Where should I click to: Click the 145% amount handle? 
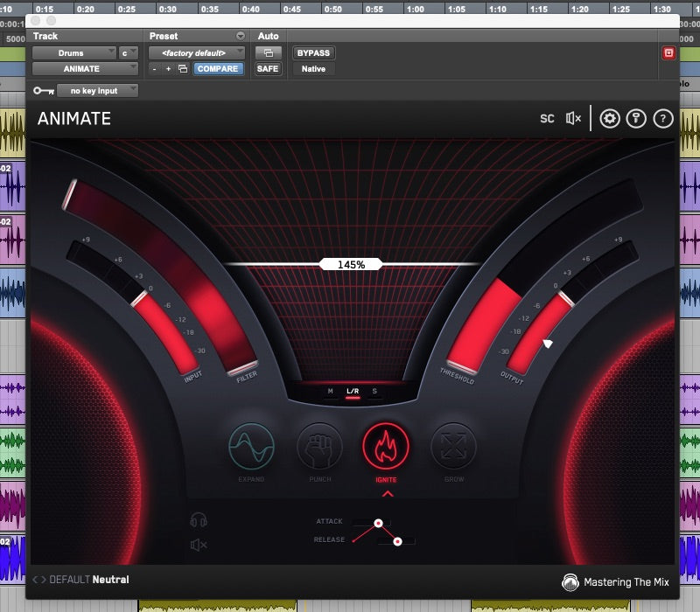coord(351,265)
